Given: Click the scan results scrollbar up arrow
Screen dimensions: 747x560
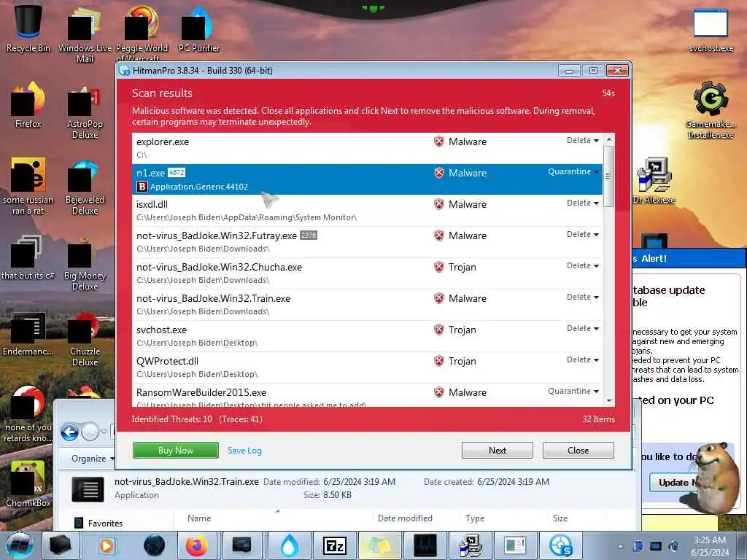Looking at the screenshot, I should (609, 139).
